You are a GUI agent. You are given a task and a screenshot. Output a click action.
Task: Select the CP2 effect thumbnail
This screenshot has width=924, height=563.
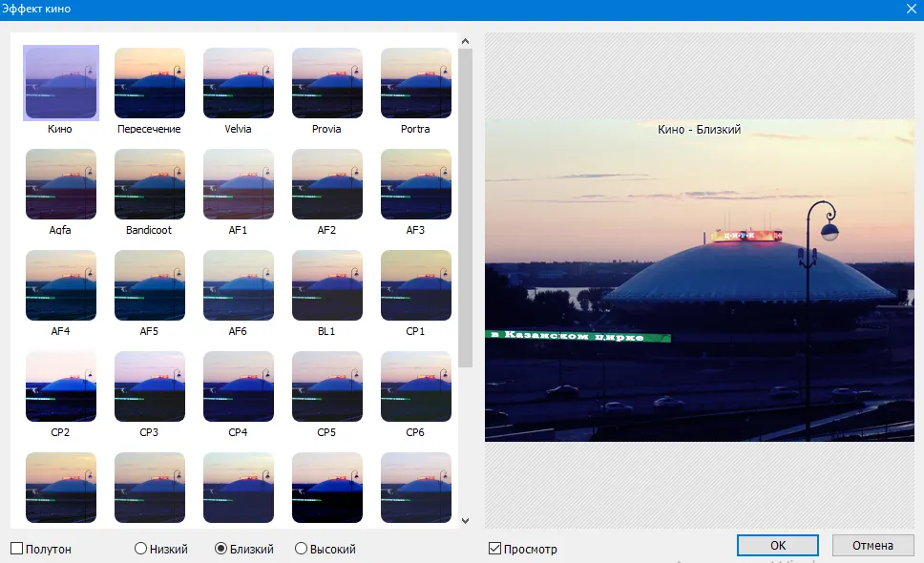[x=61, y=386]
